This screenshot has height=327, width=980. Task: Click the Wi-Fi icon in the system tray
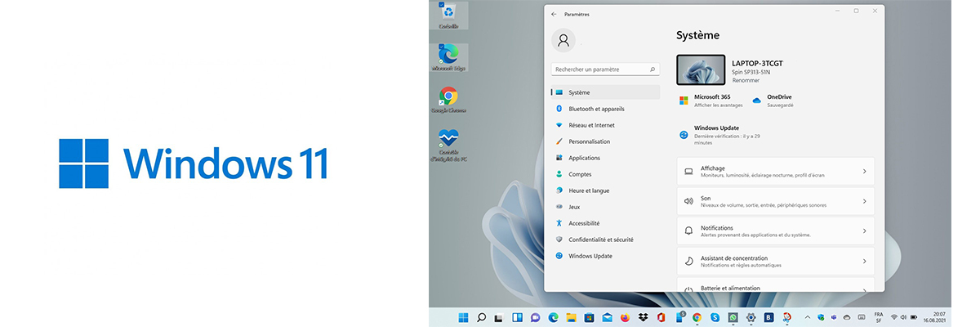click(x=893, y=317)
